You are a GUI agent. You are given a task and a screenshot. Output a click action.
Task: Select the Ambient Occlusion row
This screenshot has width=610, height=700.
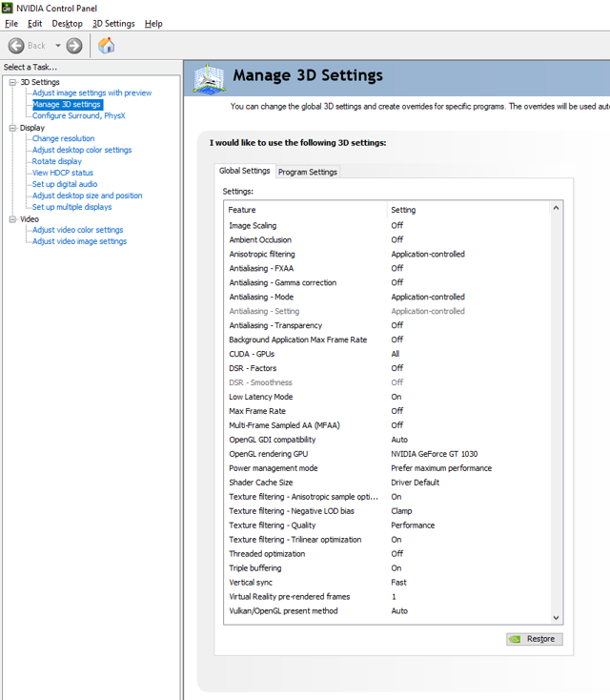pyautogui.click(x=387, y=239)
